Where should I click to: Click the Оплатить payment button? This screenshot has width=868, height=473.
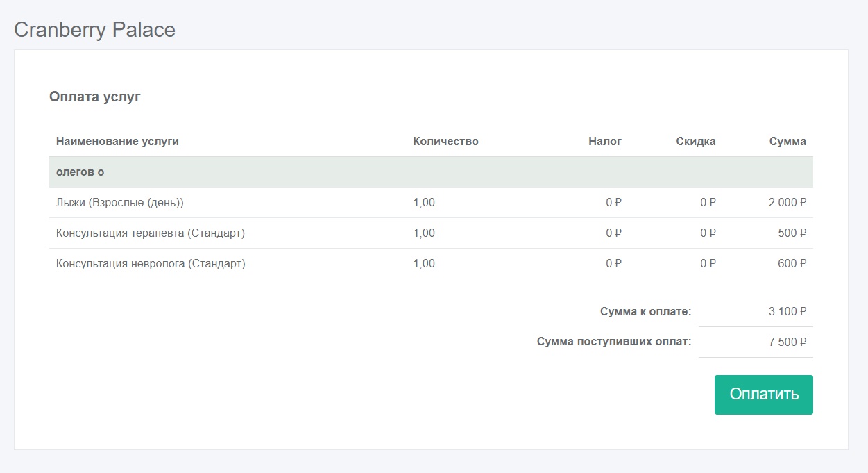tap(763, 395)
